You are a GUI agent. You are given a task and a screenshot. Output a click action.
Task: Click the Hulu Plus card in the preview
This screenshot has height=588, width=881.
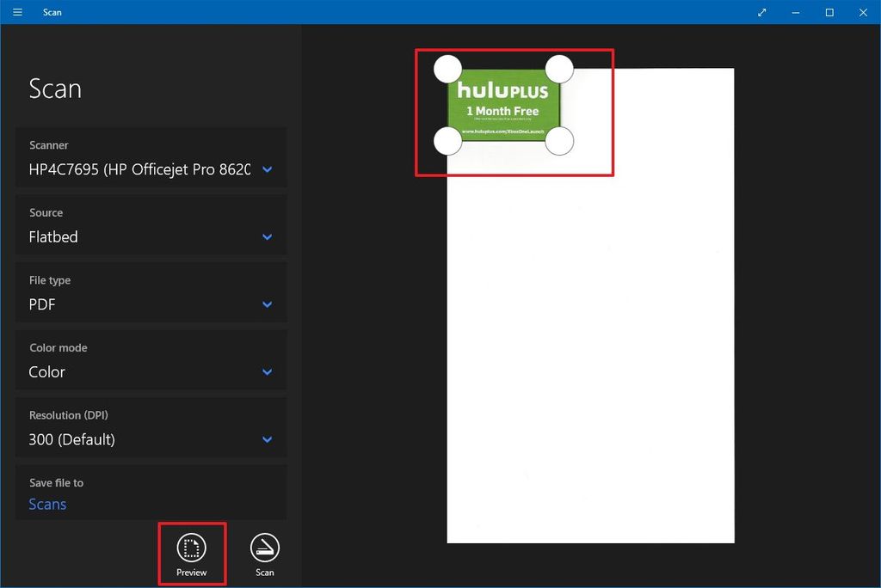(x=503, y=103)
